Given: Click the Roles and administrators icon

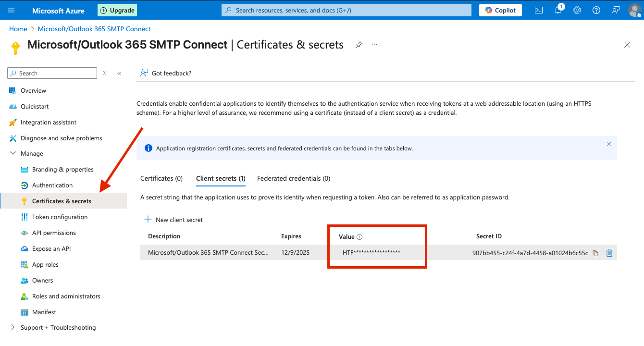Looking at the screenshot, I should click(x=25, y=297).
